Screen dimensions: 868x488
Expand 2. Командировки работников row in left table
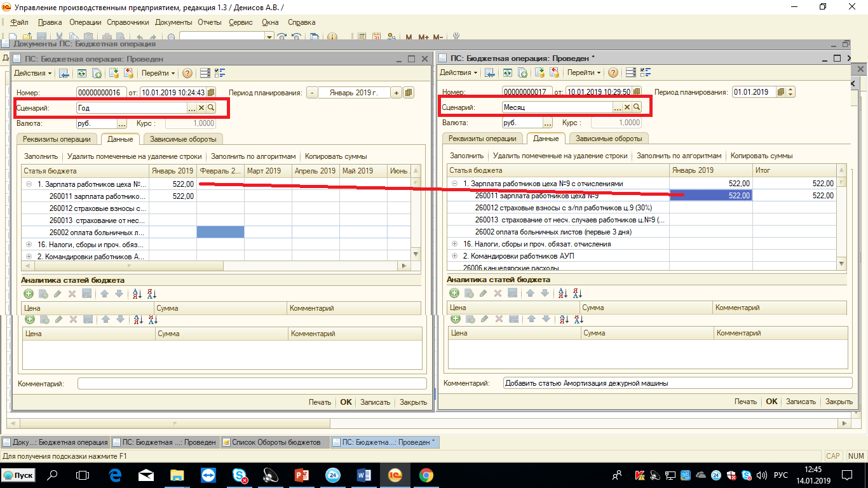(x=29, y=257)
